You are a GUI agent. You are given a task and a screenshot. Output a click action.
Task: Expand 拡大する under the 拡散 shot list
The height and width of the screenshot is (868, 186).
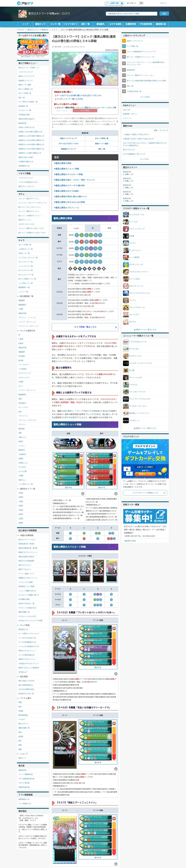69,487
